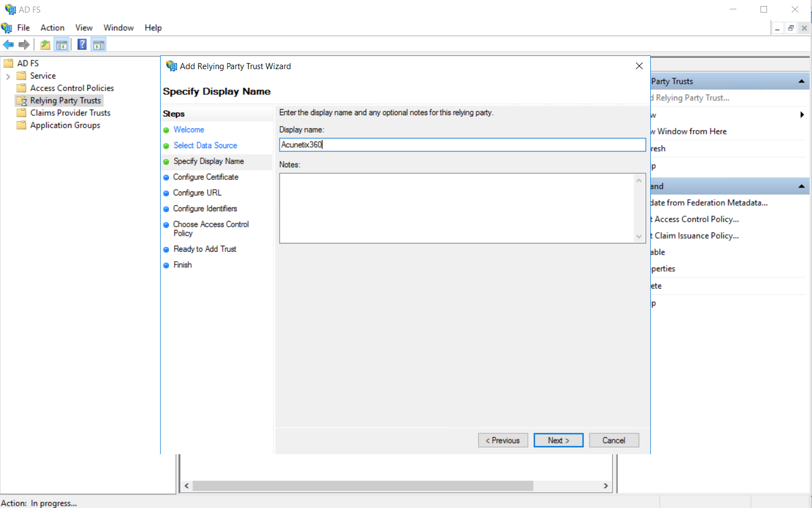Restore the inner MDI console window

tap(791, 28)
